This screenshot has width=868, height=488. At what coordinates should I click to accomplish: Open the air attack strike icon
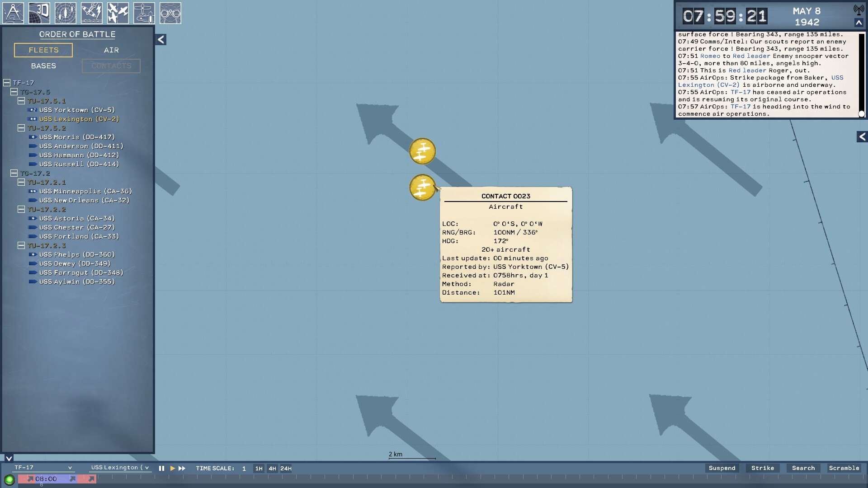click(92, 13)
